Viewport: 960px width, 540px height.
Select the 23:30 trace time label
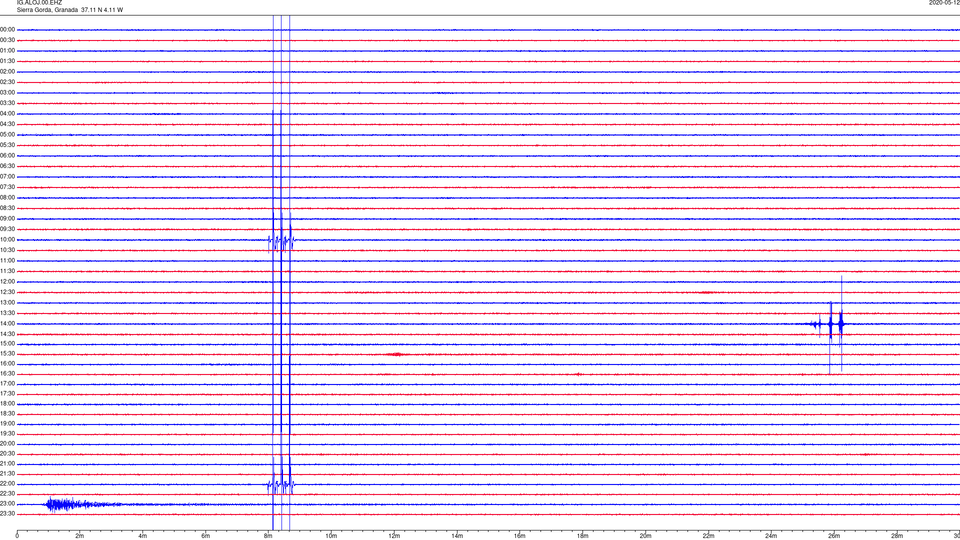(x=7, y=514)
